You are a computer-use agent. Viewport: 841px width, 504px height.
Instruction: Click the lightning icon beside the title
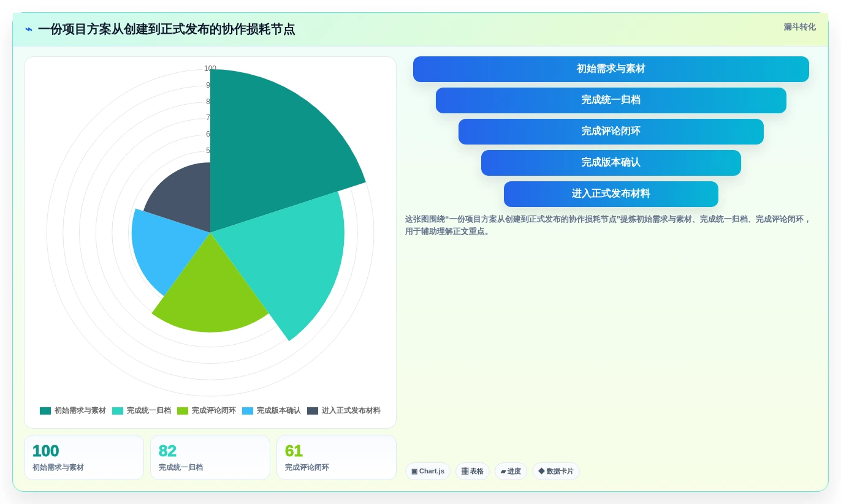click(x=29, y=29)
